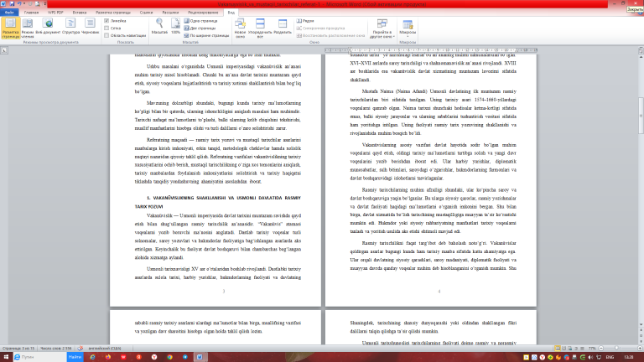Screen dimensions: 644x362
Task: Open Chrome from the taskbar
Action: 169,357
